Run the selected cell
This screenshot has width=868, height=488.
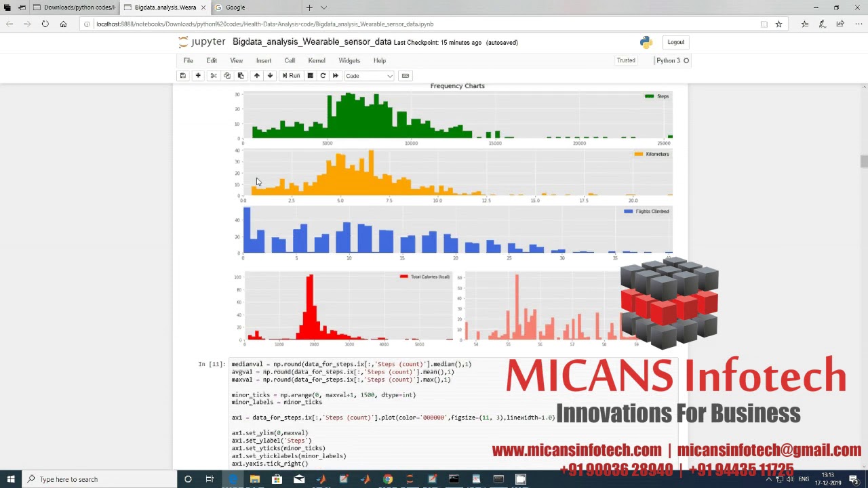pos(291,76)
